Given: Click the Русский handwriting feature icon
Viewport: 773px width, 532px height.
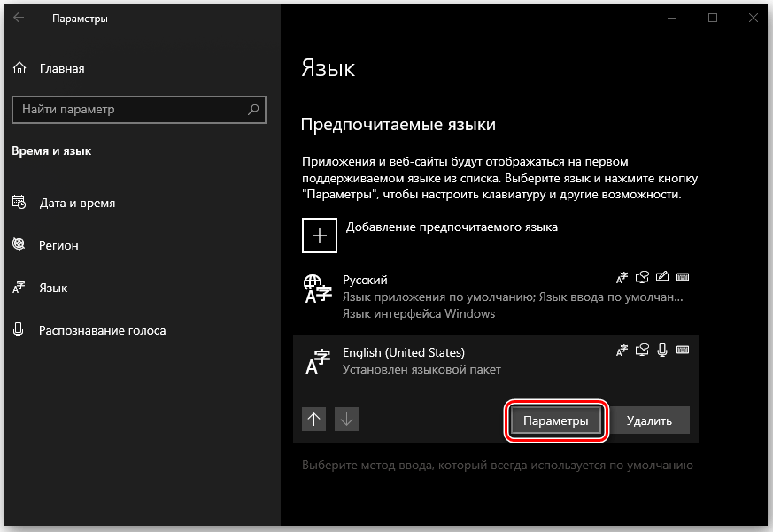Looking at the screenshot, I should click(x=662, y=276).
